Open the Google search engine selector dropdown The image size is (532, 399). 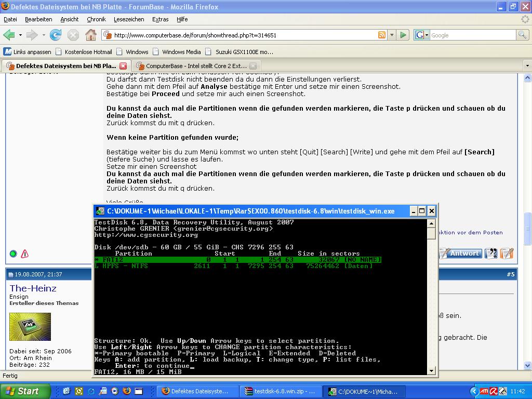pos(422,35)
